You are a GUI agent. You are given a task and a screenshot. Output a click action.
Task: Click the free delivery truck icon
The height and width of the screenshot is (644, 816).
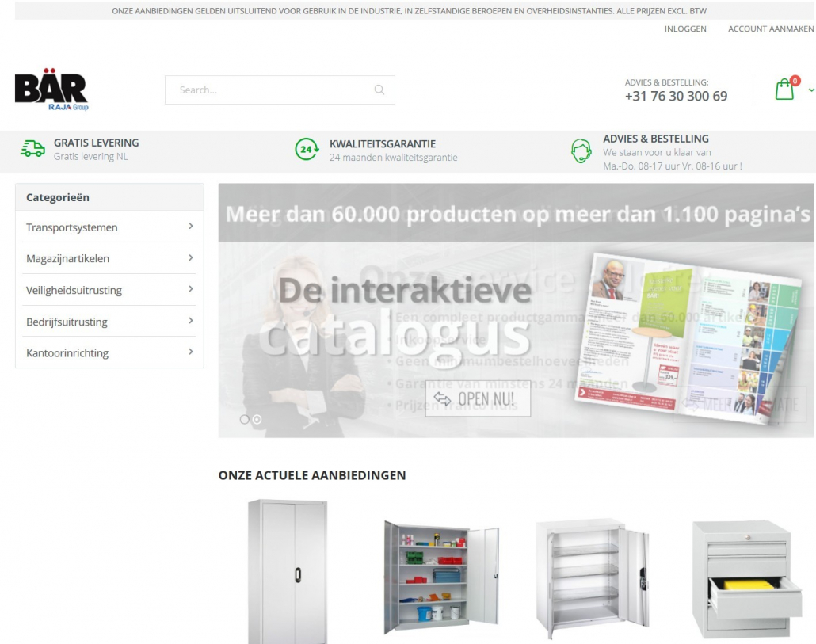coord(32,149)
